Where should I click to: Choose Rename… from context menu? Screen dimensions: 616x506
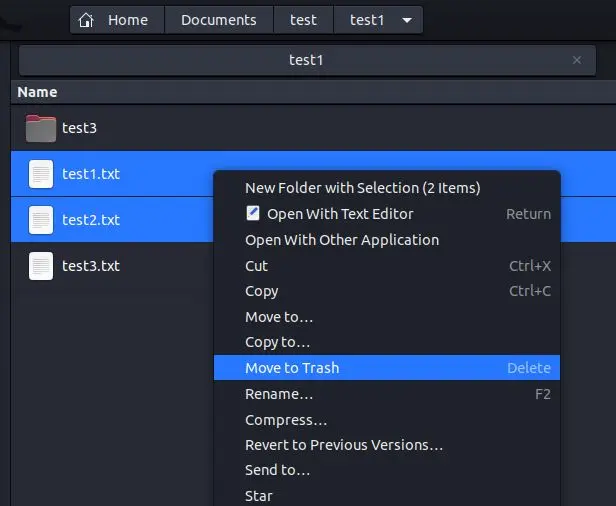pyautogui.click(x=279, y=394)
